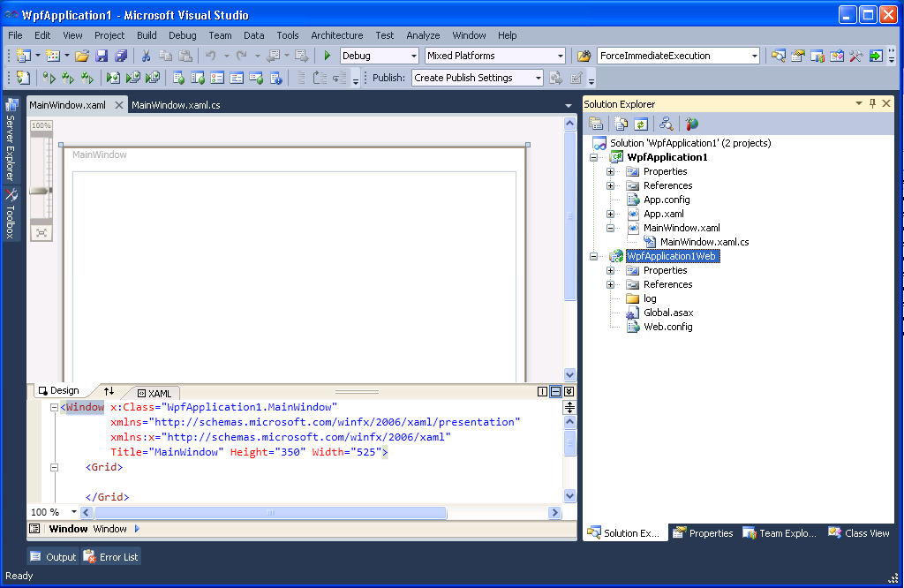Image resolution: width=904 pixels, height=588 pixels.
Task: Close the MainWindow.xaml tab
Action: tap(119, 105)
